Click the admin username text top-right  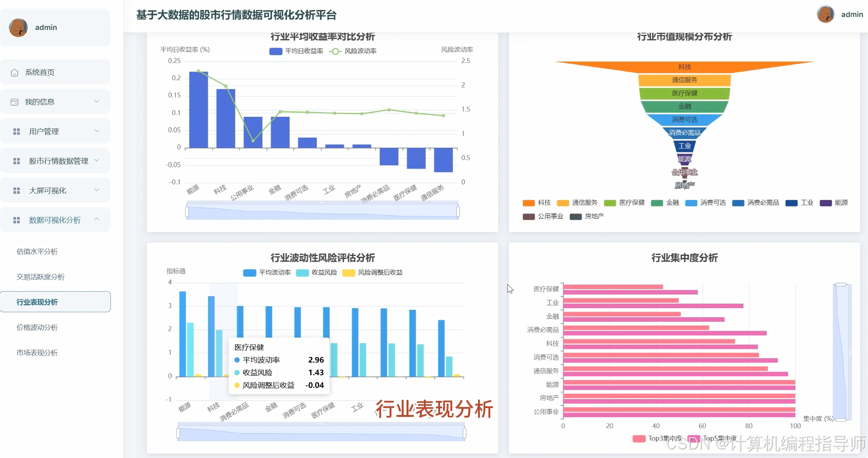point(852,14)
